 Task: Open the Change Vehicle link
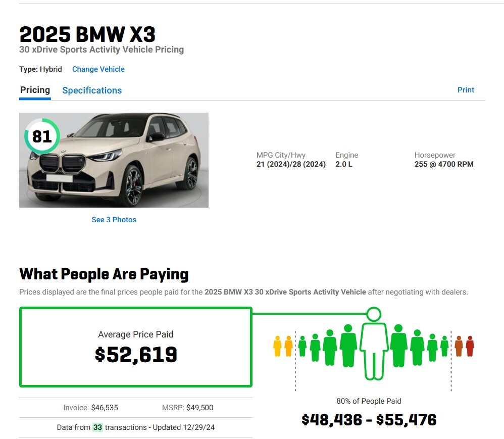pos(98,69)
